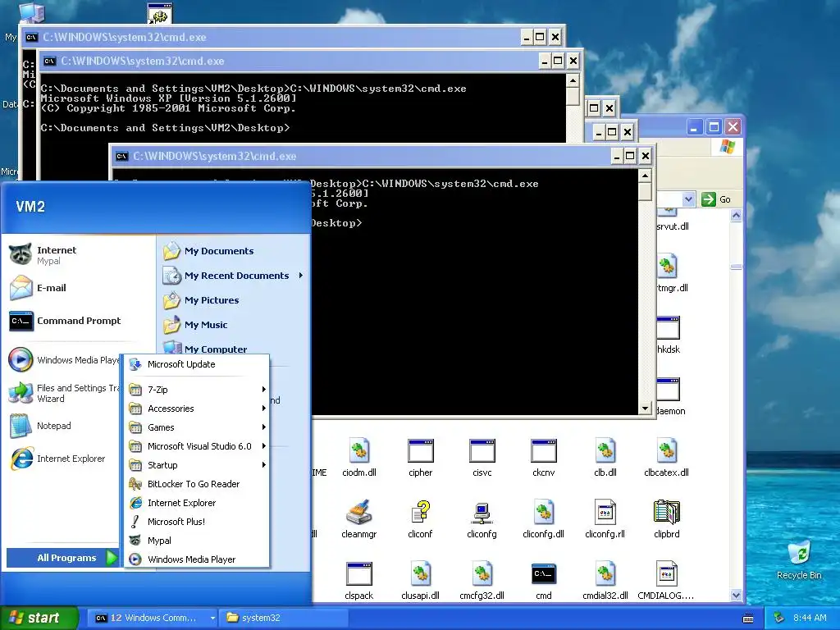The width and height of the screenshot is (840, 630).
Task: Click the All Programs button
Action: click(x=62, y=558)
